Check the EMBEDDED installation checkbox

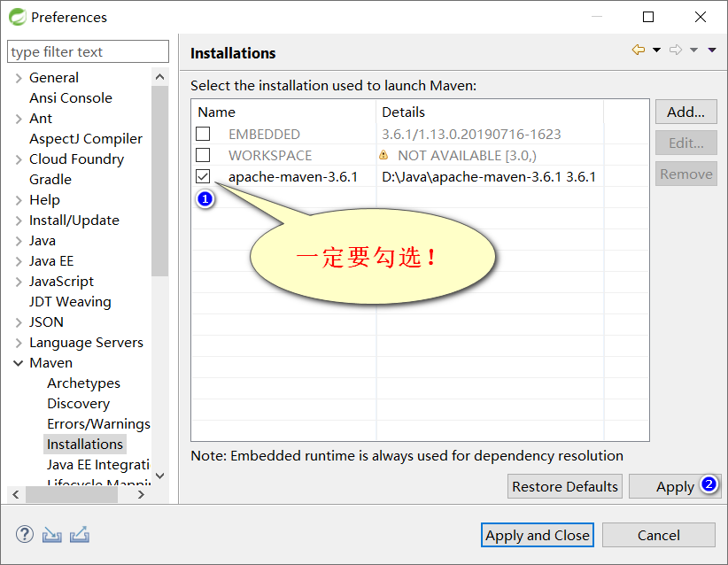[x=203, y=134]
